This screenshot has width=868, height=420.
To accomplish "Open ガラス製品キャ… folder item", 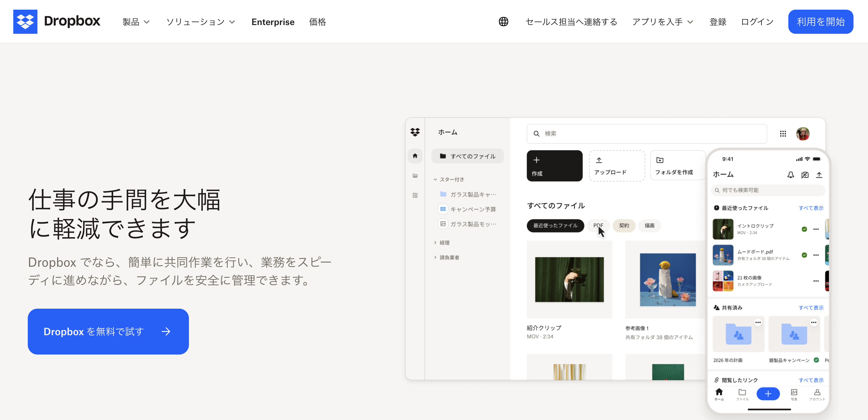I will pyautogui.click(x=468, y=194).
